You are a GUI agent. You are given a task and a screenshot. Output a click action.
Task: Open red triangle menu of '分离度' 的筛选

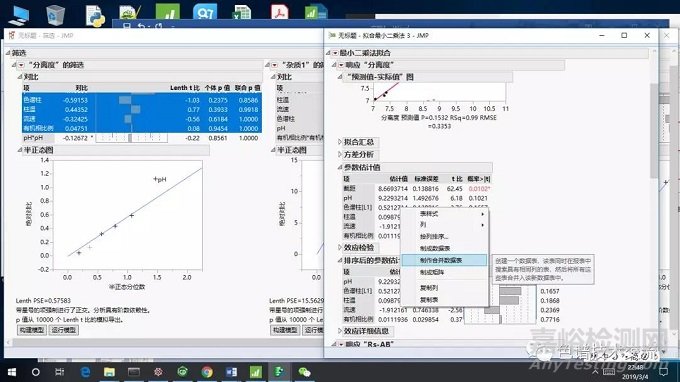tap(21, 65)
